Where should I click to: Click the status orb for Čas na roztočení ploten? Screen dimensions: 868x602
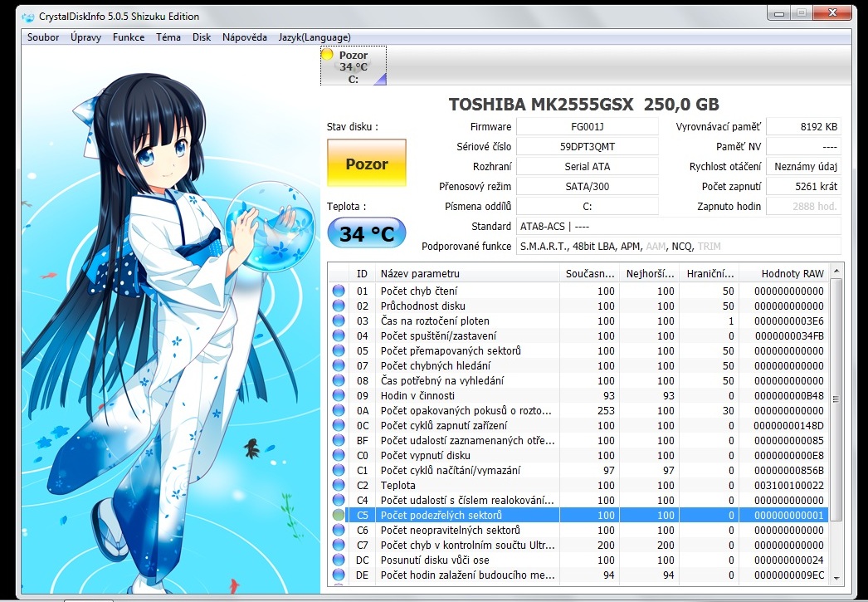tap(339, 321)
